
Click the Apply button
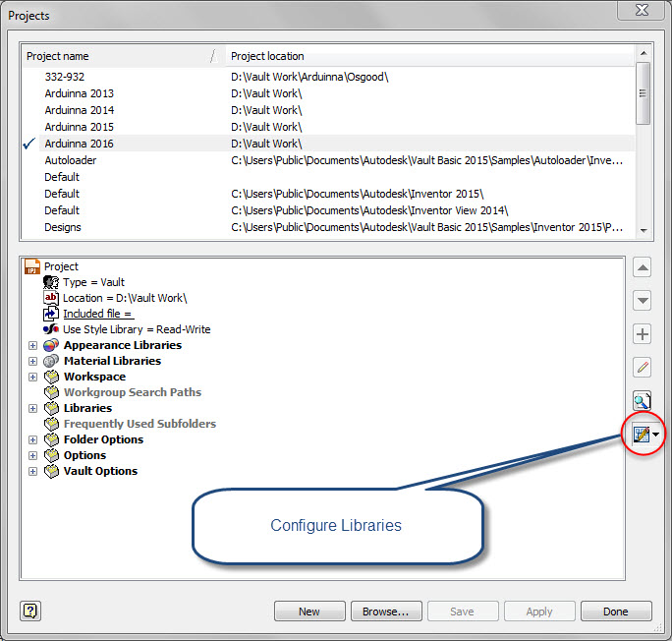click(x=539, y=611)
